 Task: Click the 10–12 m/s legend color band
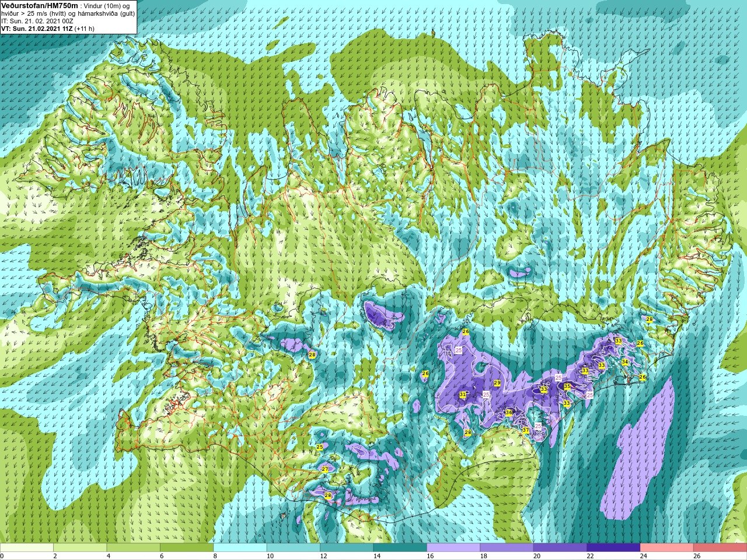coord(294,548)
